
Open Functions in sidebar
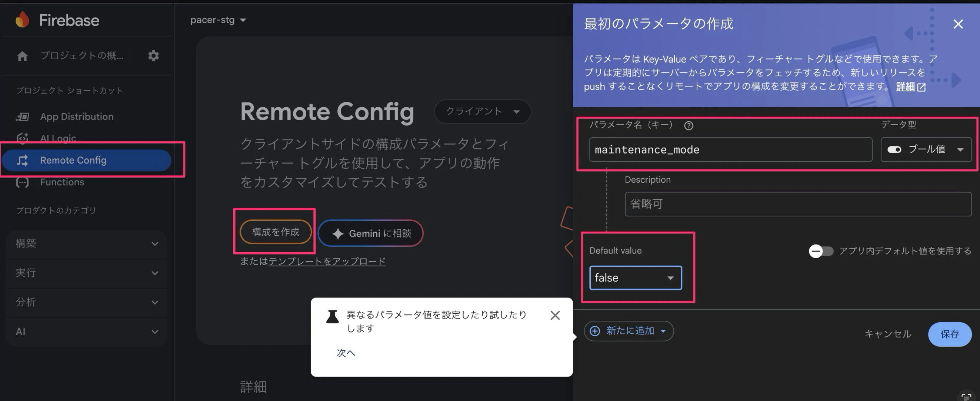pyautogui.click(x=62, y=182)
